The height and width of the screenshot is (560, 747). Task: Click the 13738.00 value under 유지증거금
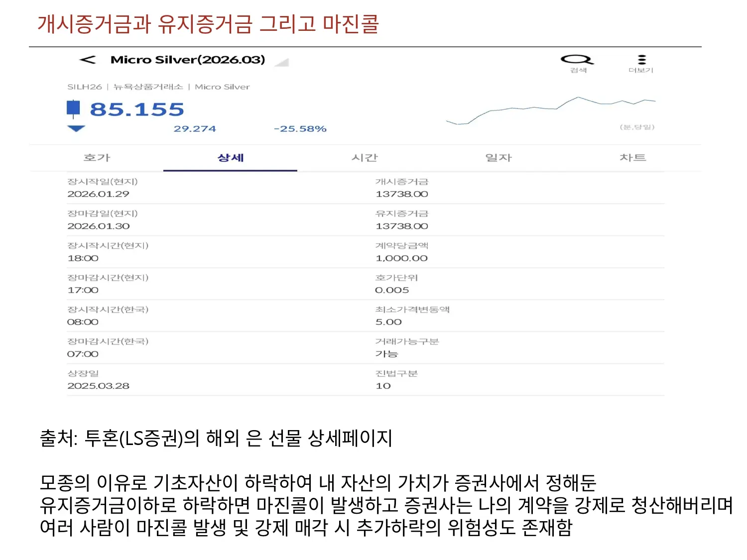pyautogui.click(x=402, y=226)
